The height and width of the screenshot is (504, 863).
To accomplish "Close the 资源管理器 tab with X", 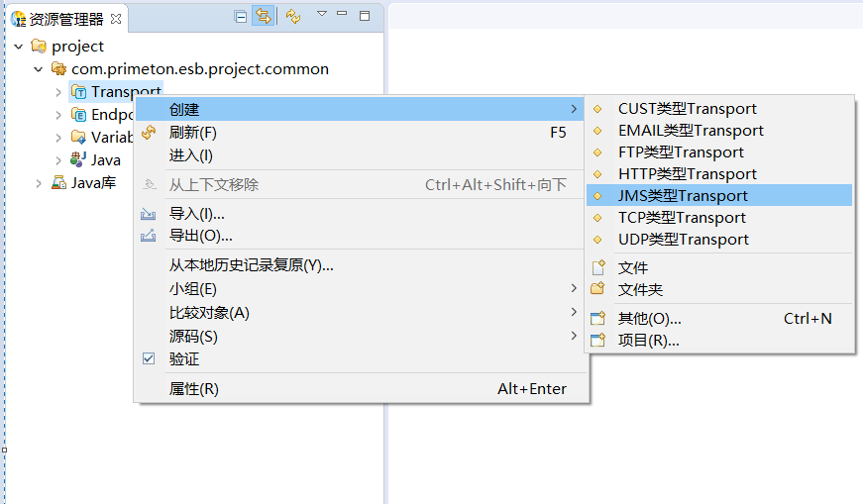I will pyautogui.click(x=116, y=19).
